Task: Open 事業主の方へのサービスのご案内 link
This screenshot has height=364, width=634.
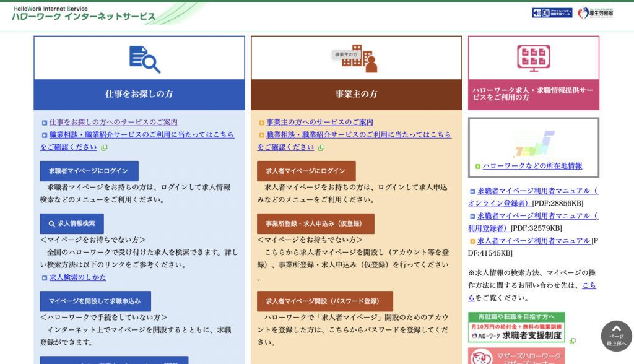Action: click(319, 122)
